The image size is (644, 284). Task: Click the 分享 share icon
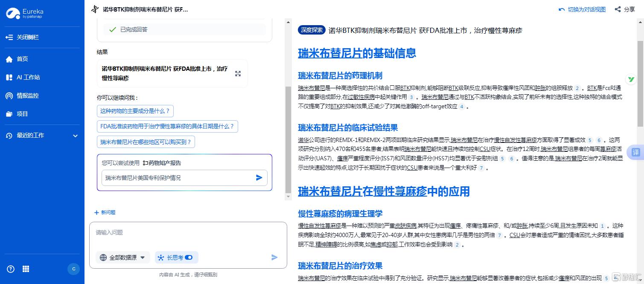(x=618, y=9)
